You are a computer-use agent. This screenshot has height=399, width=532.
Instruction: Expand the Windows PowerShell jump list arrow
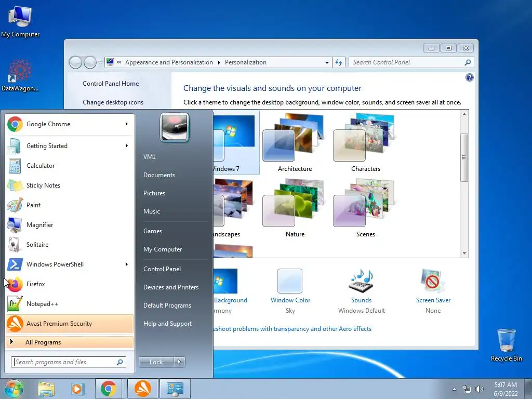[127, 264]
